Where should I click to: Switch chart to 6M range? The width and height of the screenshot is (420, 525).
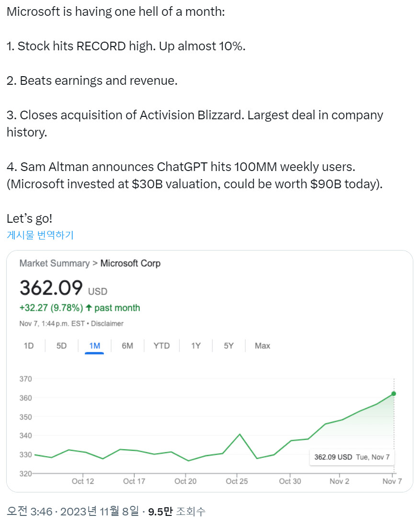click(x=127, y=346)
